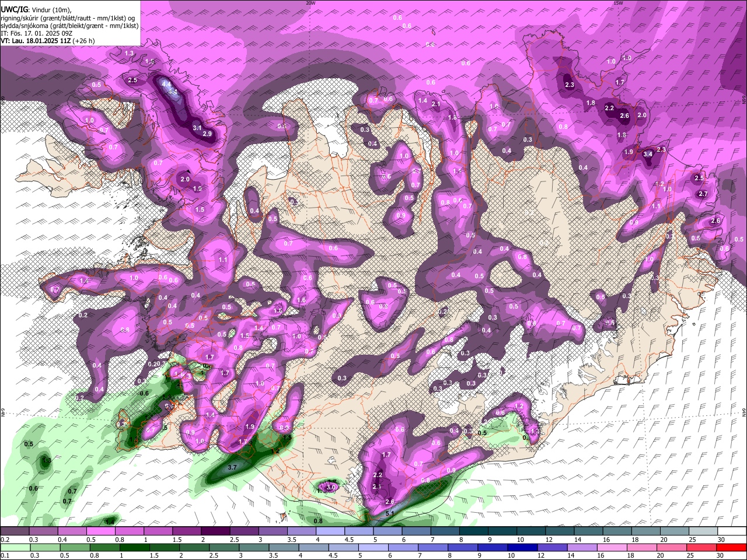Select the deep blue rain swatch between 10 and 12

(524, 548)
